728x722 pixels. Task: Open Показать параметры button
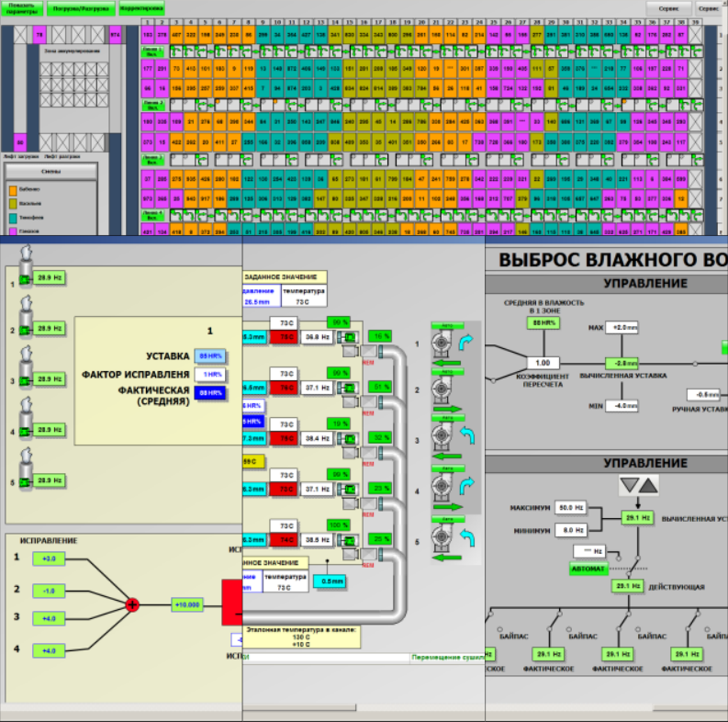tap(22, 8)
